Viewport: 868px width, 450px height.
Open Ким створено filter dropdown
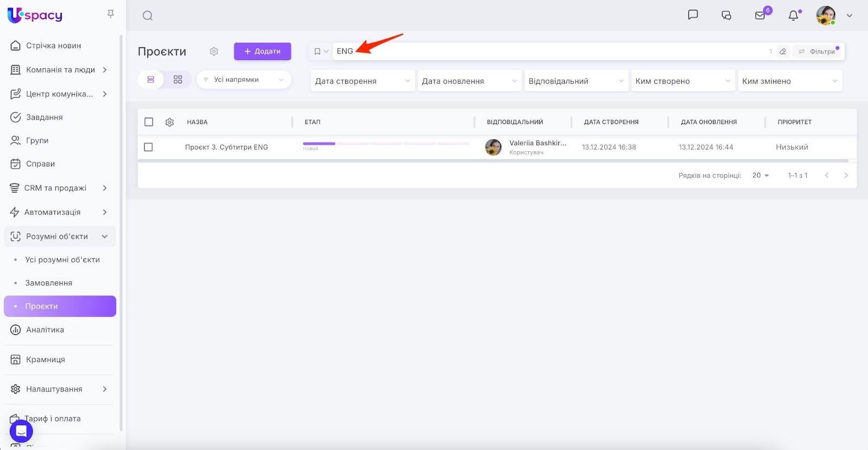click(x=683, y=81)
